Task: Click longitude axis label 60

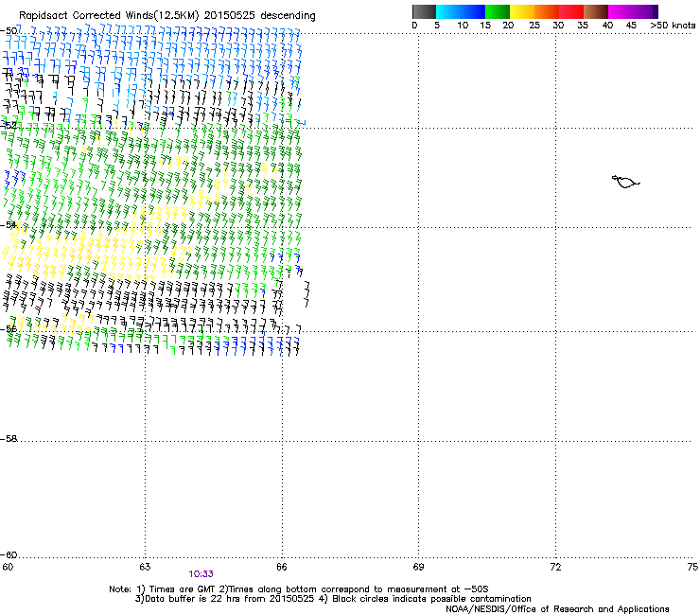Action: [x=8, y=567]
